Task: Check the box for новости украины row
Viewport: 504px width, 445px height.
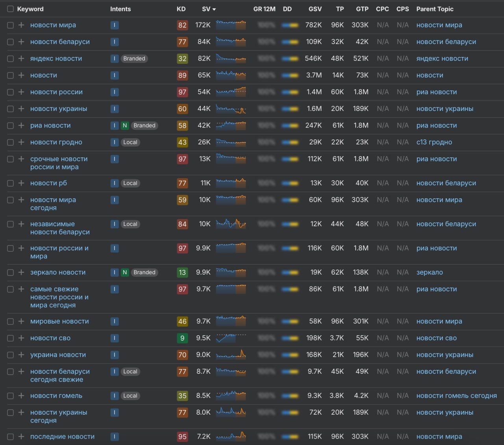Action: pyautogui.click(x=10, y=109)
